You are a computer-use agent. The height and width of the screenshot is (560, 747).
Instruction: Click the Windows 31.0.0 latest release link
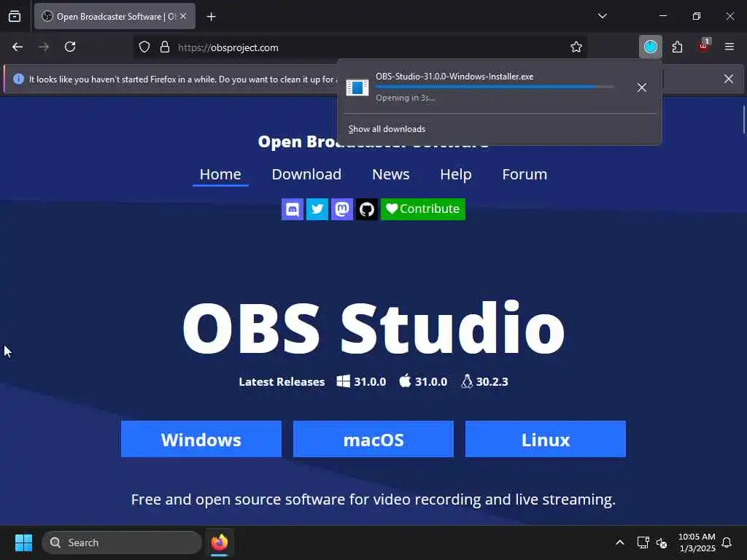361,381
